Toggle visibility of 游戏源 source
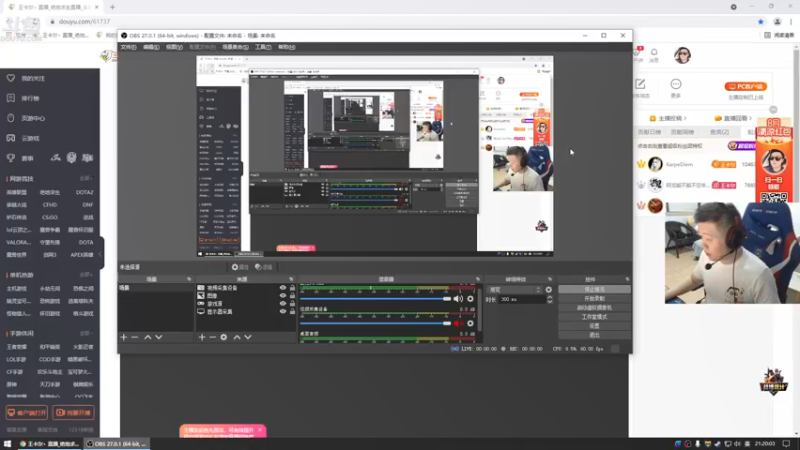This screenshot has width=800, height=450. coord(283,304)
